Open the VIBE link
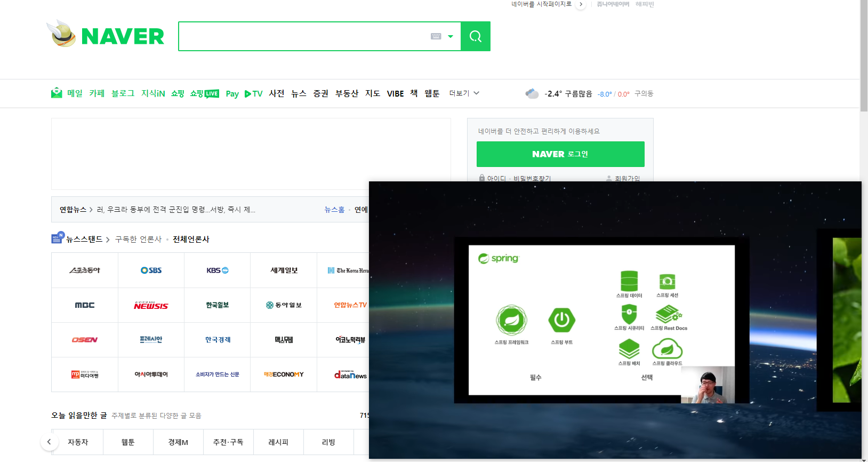This screenshot has width=868, height=462. point(395,93)
